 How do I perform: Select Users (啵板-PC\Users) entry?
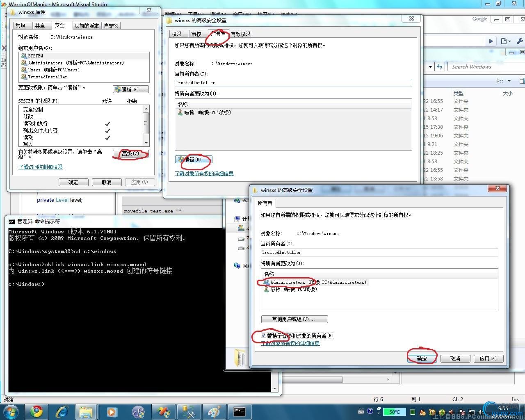(84, 70)
